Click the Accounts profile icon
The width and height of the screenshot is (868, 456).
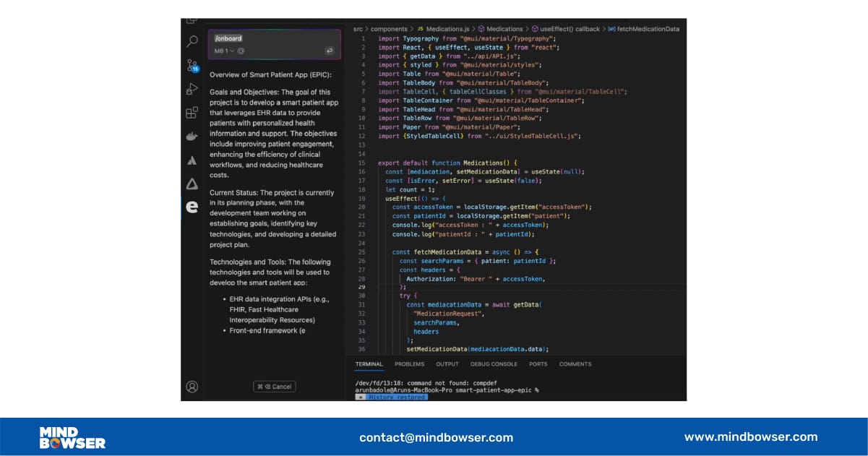click(192, 387)
